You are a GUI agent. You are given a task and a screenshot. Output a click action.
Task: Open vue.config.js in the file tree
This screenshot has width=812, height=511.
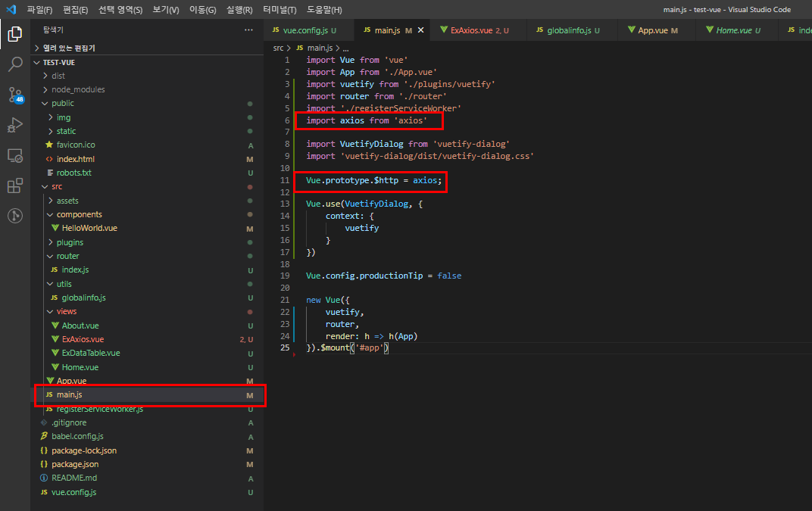point(147,492)
